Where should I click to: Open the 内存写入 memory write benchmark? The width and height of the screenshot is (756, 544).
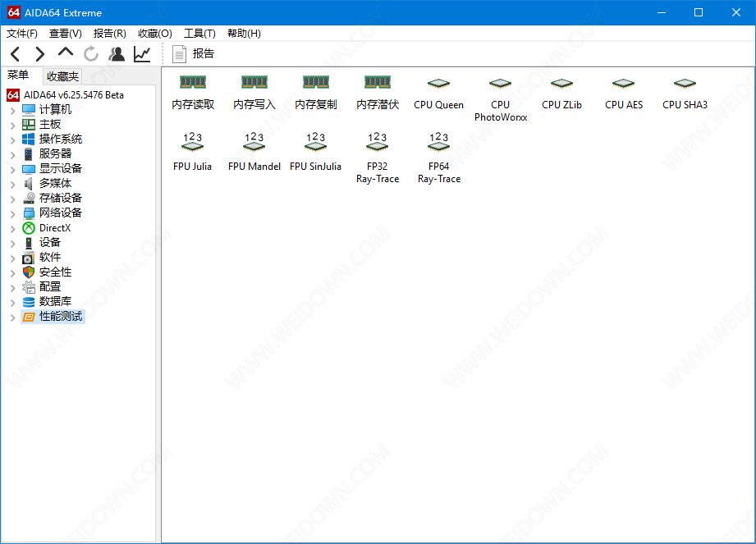254,93
